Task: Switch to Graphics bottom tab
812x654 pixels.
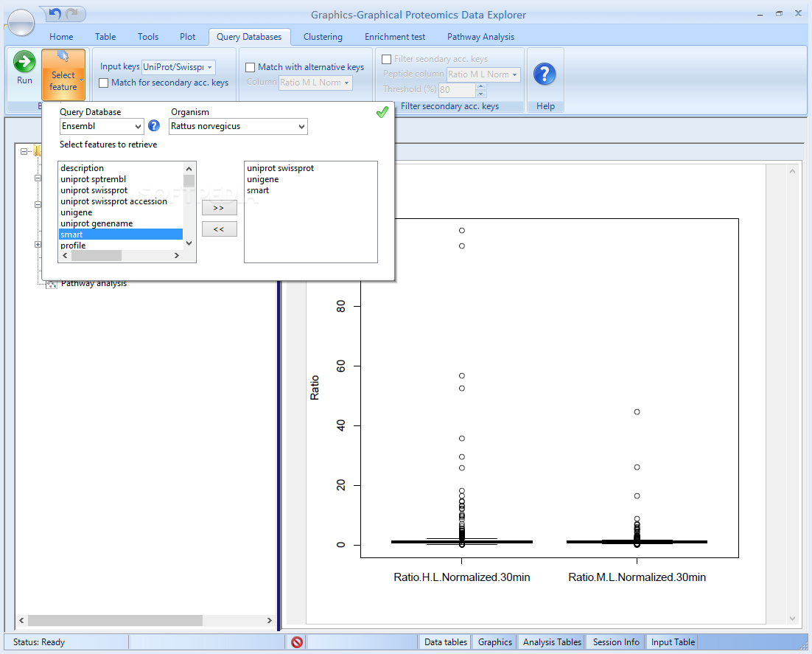Action: [494, 642]
